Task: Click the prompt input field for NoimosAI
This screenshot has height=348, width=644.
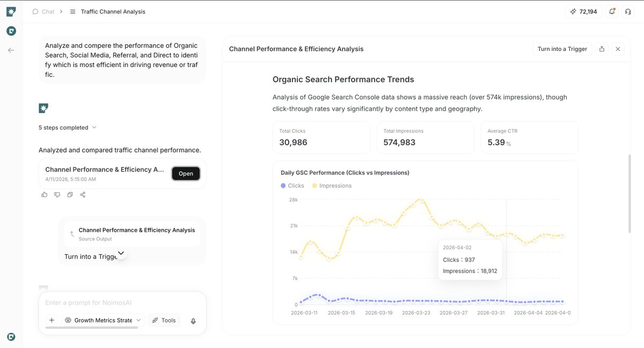Action: pyautogui.click(x=122, y=302)
